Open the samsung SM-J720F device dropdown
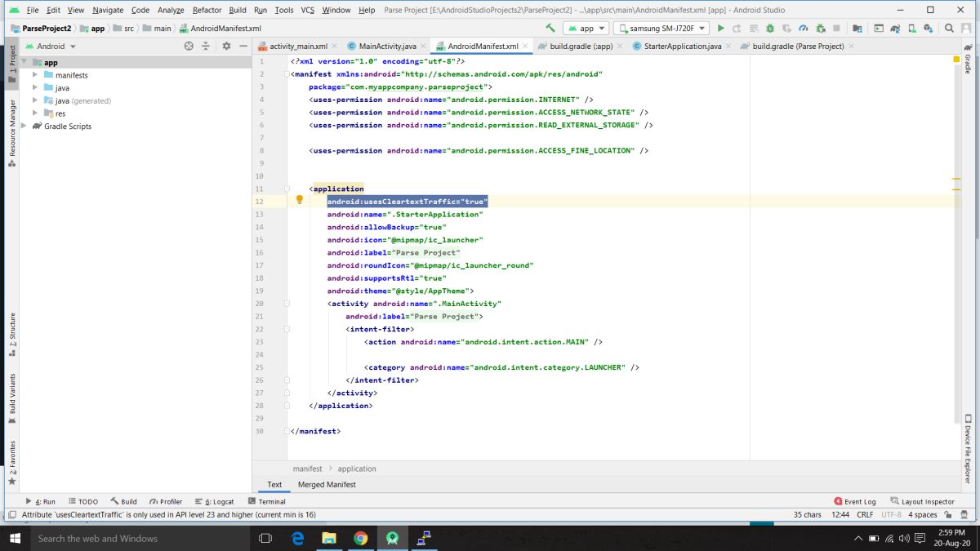This screenshot has height=551, width=980. click(661, 28)
